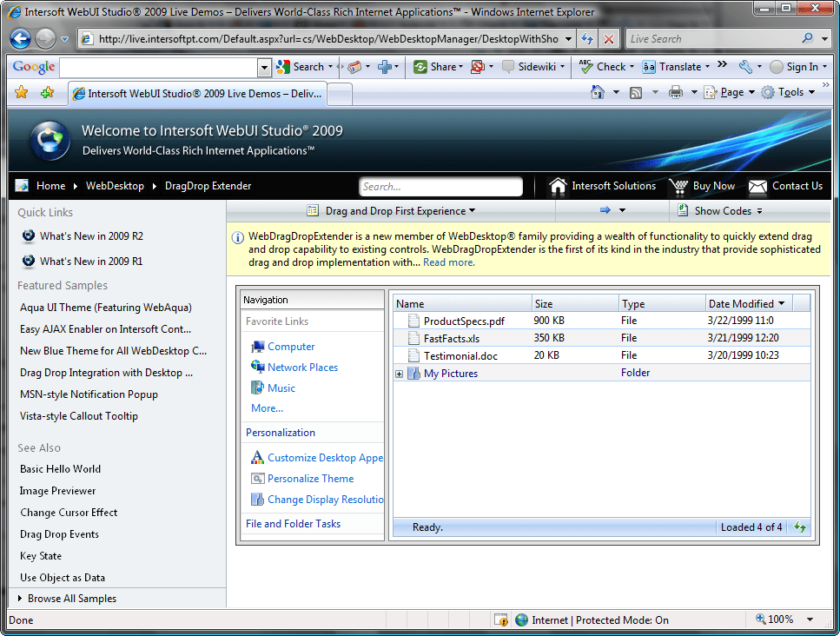Refresh the file list with the green refresh icon
The width and height of the screenshot is (840, 636).
click(800, 527)
